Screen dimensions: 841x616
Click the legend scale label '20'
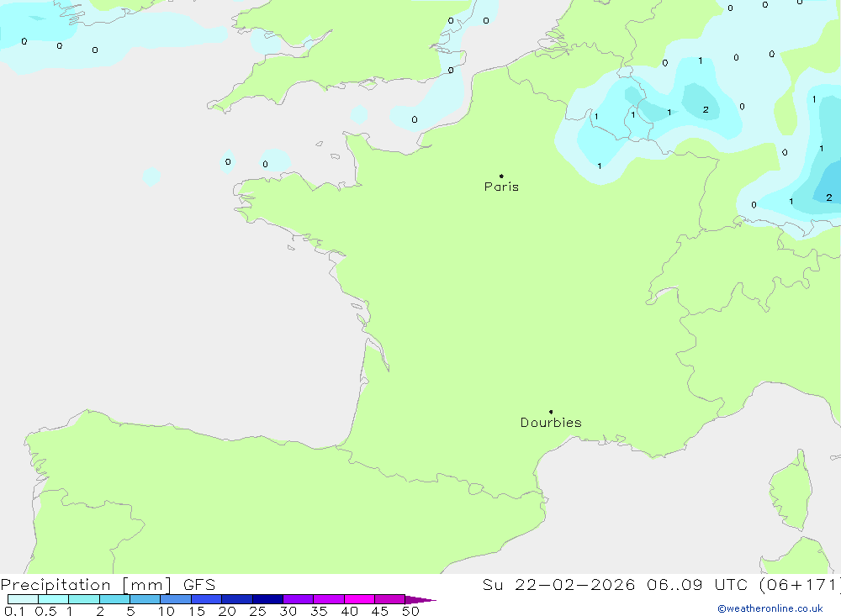[x=227, y=611]
